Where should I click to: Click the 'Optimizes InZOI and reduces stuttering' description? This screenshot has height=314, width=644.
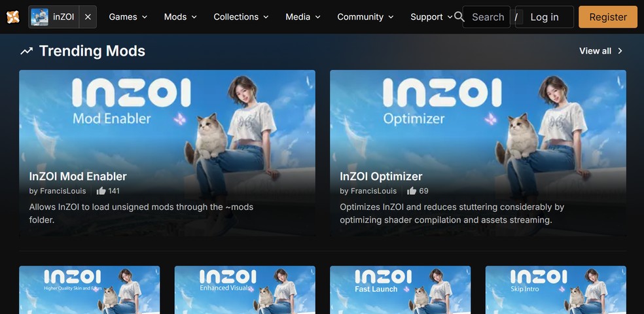[452, 213]
